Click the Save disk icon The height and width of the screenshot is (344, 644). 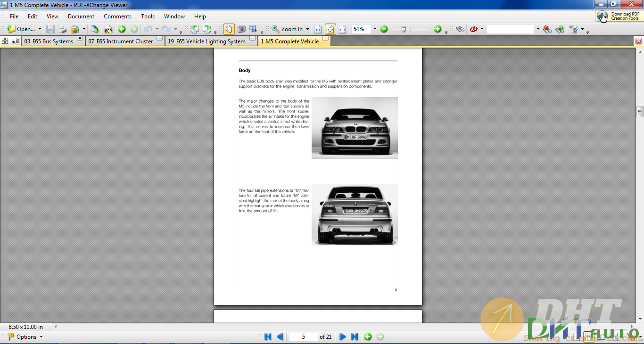tap(50, 29)
